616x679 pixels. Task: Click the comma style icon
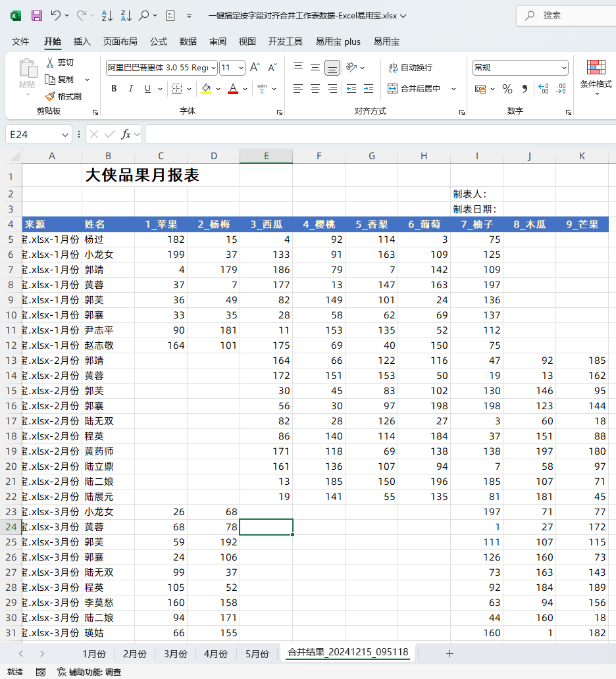point(525,89)
